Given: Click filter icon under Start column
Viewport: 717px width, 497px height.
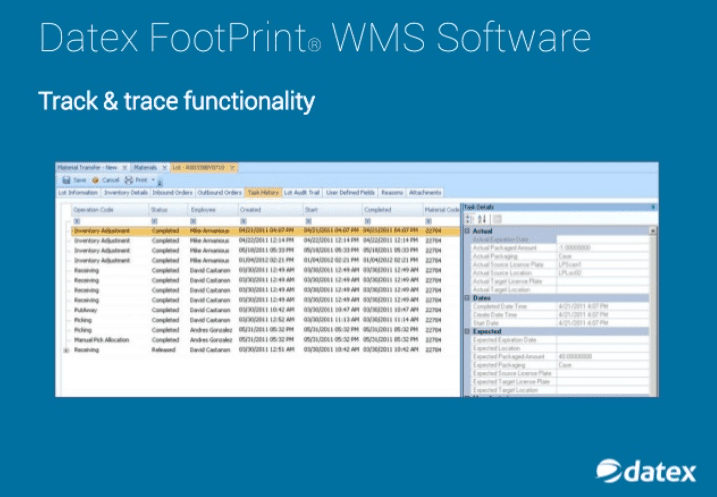Looking at the screenshot, I should pos(308,221).
